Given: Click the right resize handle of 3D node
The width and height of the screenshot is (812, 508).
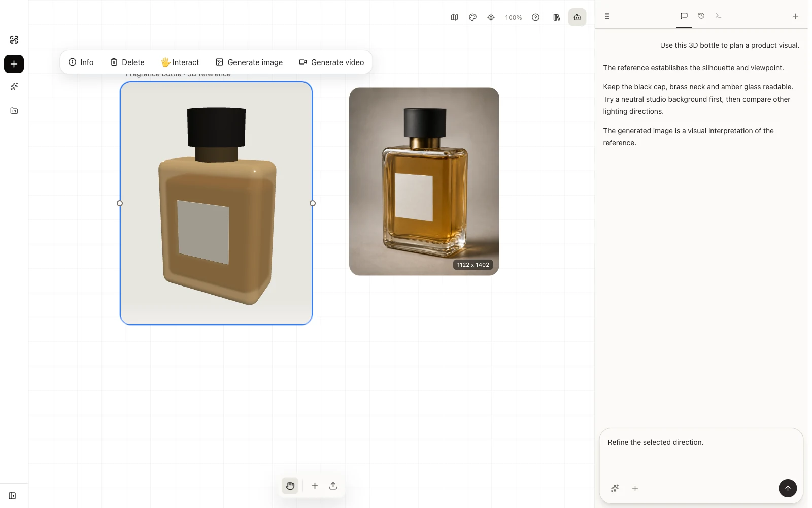Looking at the screenshot, I should 313,203.
